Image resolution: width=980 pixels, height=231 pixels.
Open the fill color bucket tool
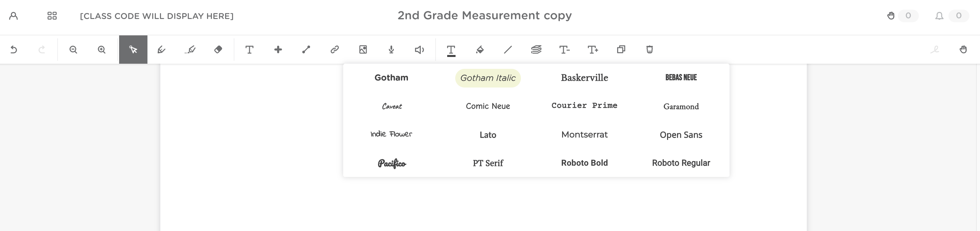480,50
